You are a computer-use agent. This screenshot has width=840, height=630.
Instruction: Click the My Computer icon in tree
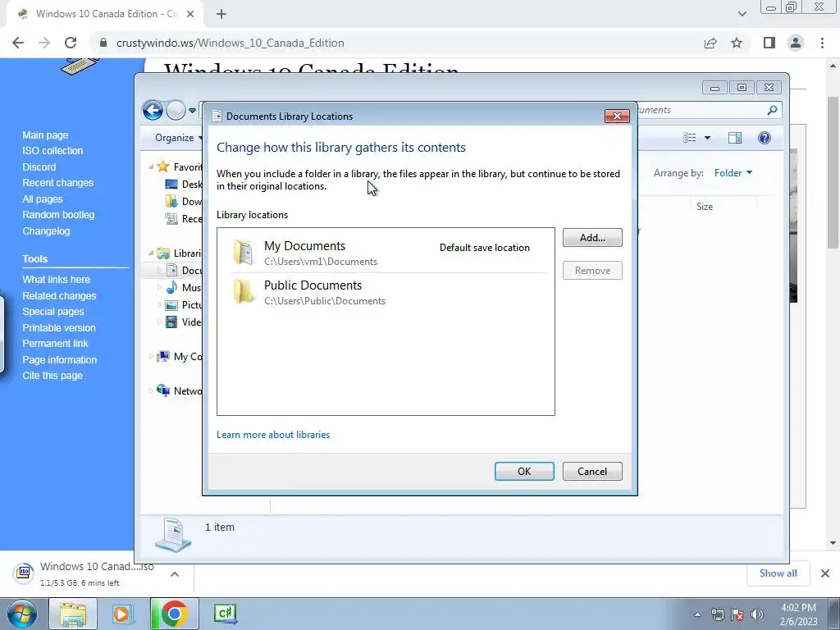click(163, 356)
